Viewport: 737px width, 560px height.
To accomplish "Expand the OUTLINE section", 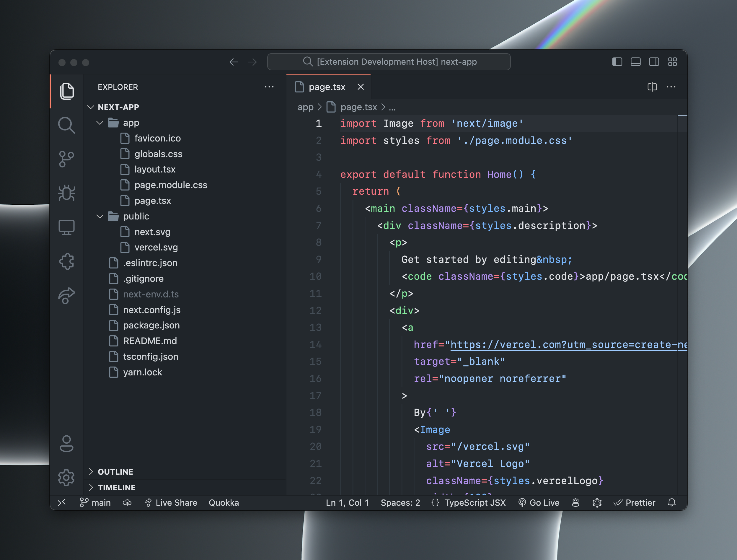I will click(115, 472).
